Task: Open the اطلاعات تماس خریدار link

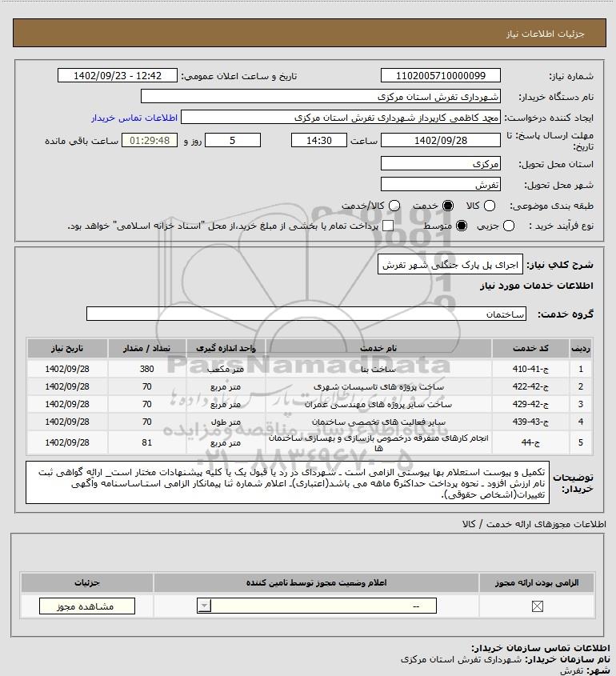Action: pyautogui.click(x=134, y=118)
